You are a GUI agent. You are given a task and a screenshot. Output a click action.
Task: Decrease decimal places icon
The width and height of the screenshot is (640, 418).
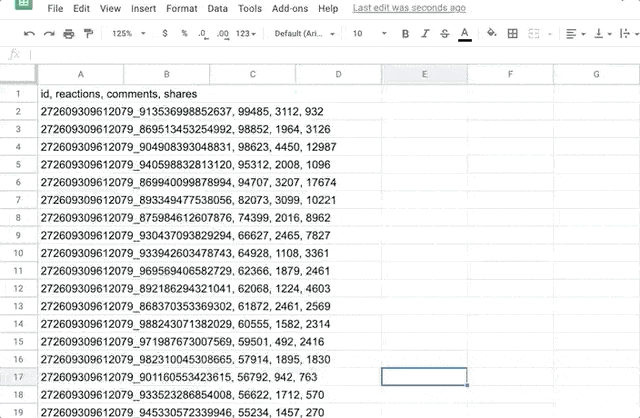(x=203, y=34)
